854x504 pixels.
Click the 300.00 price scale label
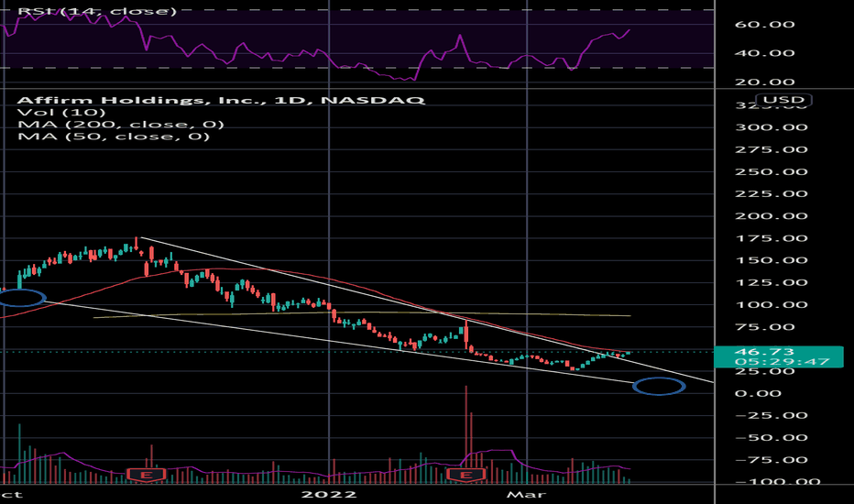coord(772,127)
